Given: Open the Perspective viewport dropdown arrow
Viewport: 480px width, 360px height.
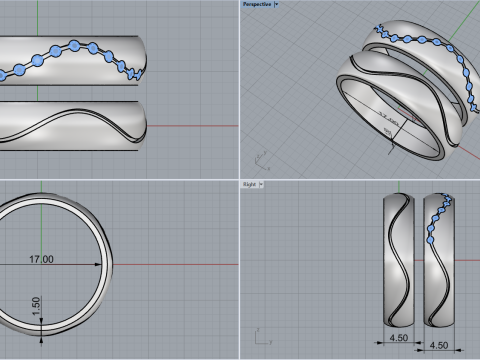Looking at the screenshot, I should (x=276, y=4).
